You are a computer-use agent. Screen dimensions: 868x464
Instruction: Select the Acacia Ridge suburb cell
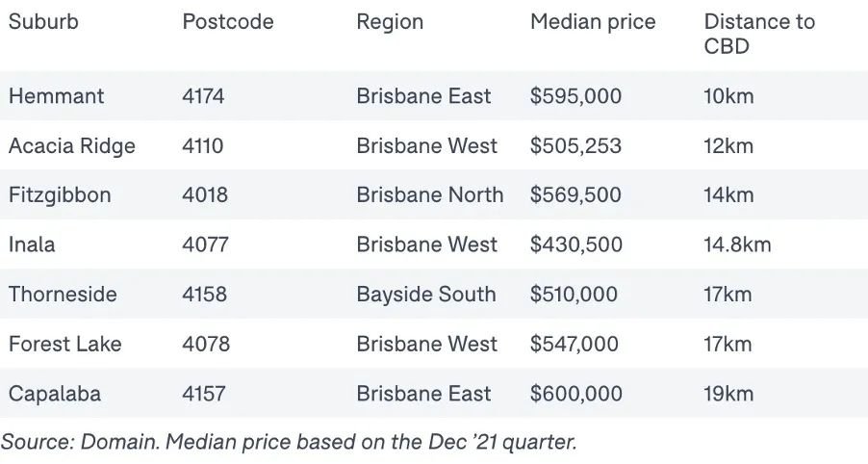[x=72, y=146]
